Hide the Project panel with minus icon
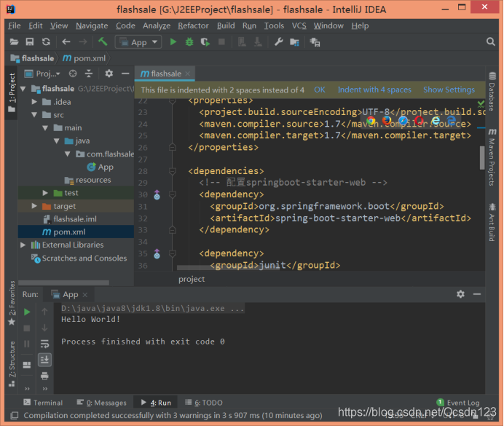Viewport: 504px width, 426px height. tap(125, 74)
